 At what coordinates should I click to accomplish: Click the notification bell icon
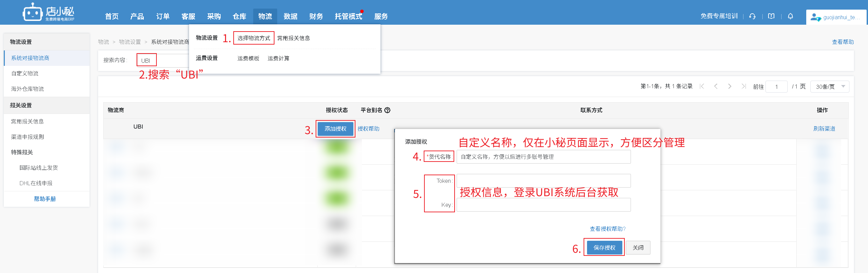790,16
